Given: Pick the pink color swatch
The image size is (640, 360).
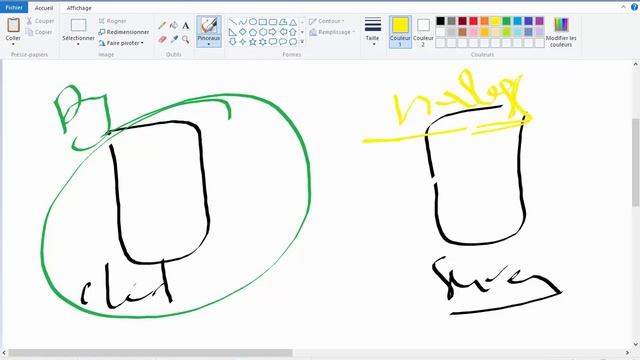Looking at the screenshot, I should click(473, 32).
